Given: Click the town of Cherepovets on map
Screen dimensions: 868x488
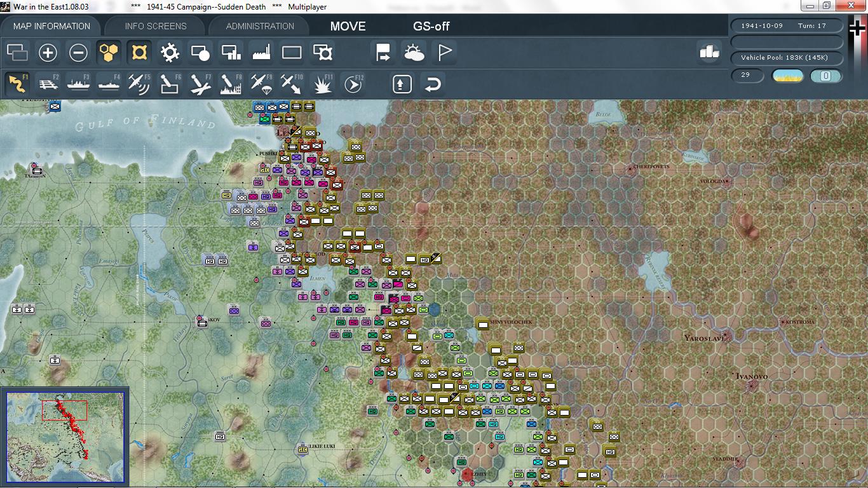Looking at the screenshot, I should point(651,167).
